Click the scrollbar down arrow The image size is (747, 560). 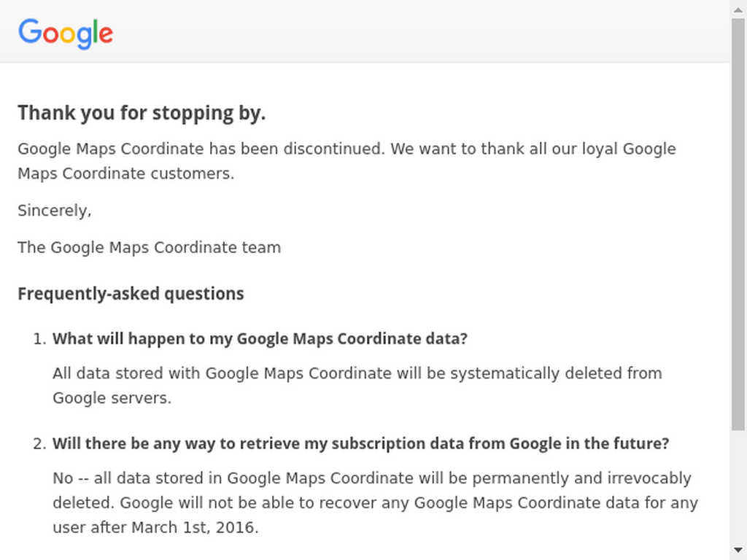tap(738, 551)
